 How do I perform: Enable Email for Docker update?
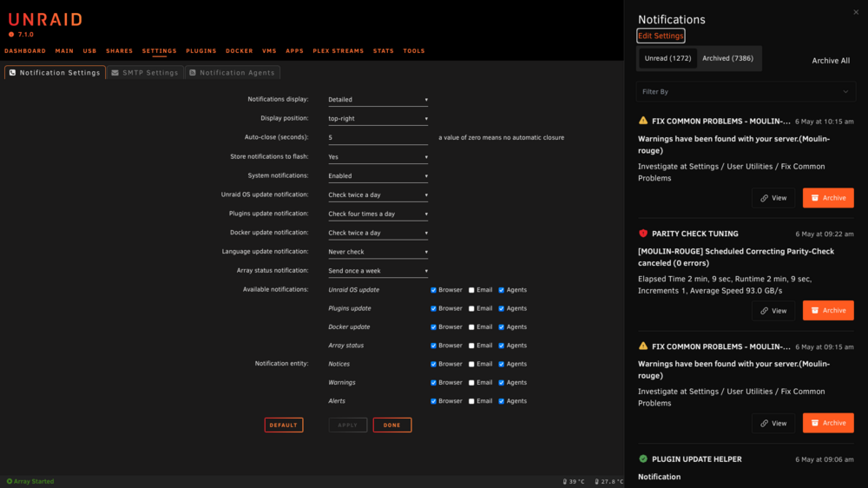pyautogui.click(x=471, y=327)
